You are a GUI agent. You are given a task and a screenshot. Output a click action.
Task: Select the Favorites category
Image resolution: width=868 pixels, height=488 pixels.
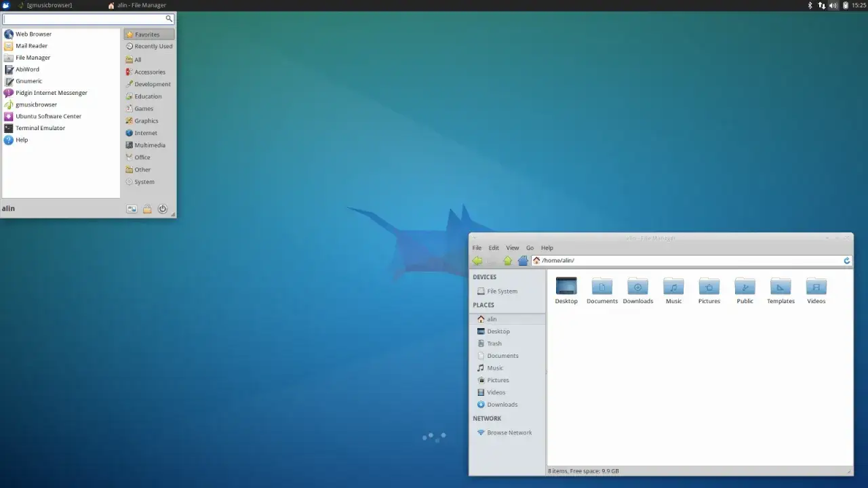[x=149, y=35]
